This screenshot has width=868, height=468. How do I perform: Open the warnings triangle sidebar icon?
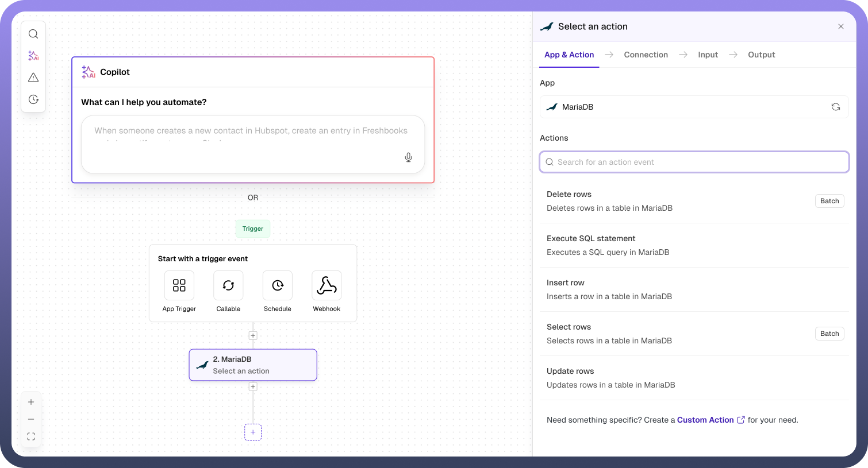point(33,78)
